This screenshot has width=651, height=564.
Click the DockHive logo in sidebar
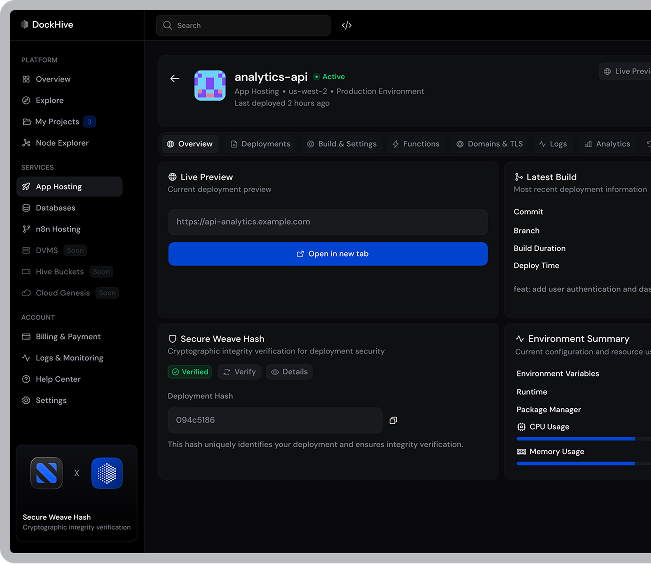[52, 24]
